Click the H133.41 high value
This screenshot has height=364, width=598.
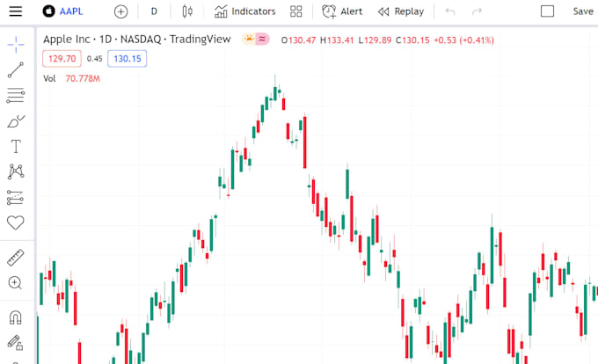pos(337,40)
